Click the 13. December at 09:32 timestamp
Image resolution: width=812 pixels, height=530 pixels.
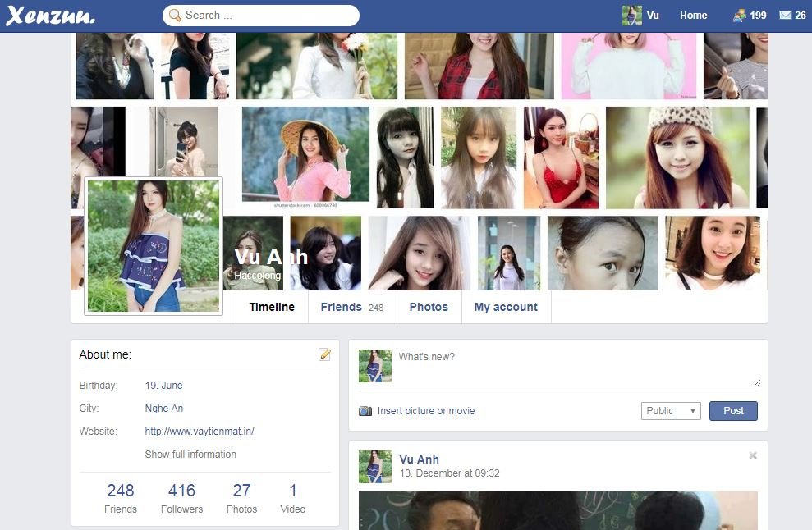click(449, 473)
